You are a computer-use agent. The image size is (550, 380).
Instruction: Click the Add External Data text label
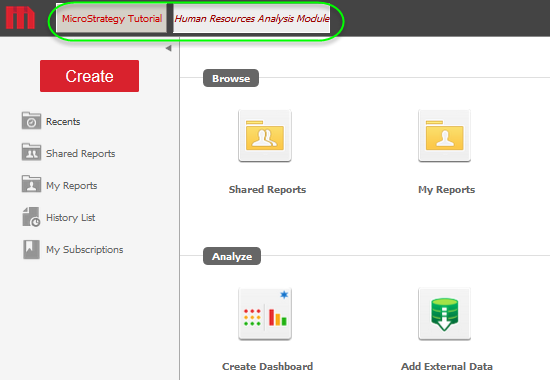pos(447,366)
